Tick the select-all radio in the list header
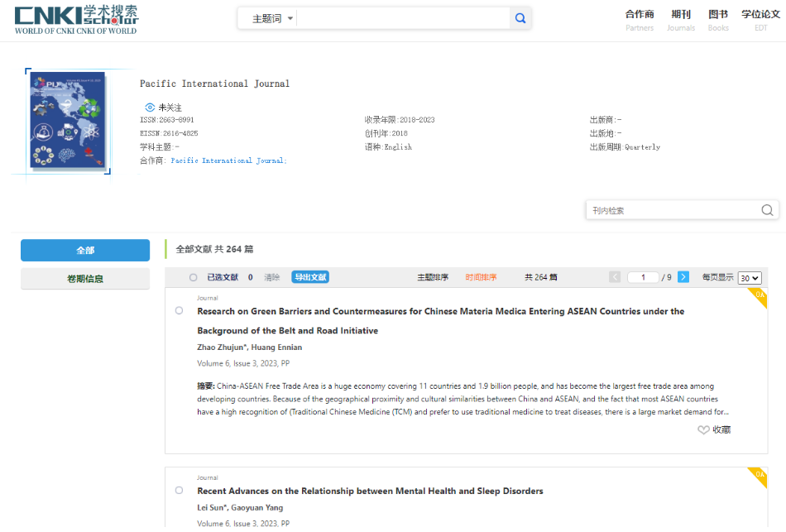This screenshot has width=786, height=532. (194, 278)
